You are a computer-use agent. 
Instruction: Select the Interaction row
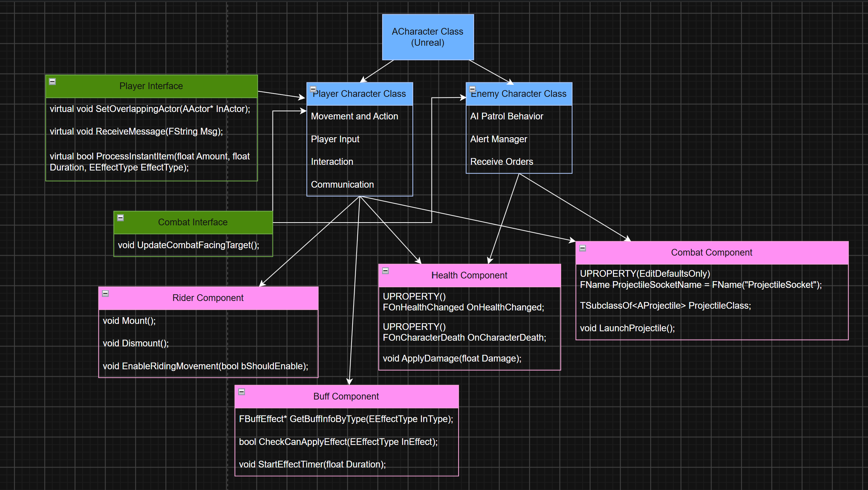coord(360,162)
